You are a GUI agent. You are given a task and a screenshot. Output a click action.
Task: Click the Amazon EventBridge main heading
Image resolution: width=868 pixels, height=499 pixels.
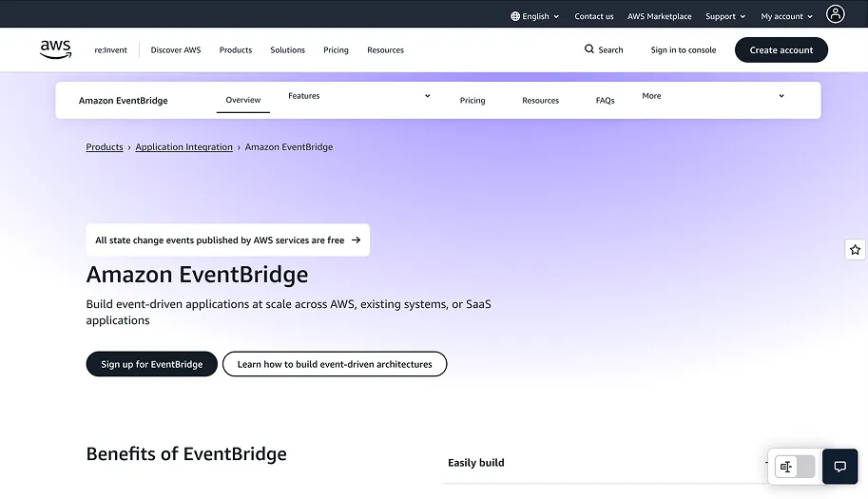click(197, 275)
